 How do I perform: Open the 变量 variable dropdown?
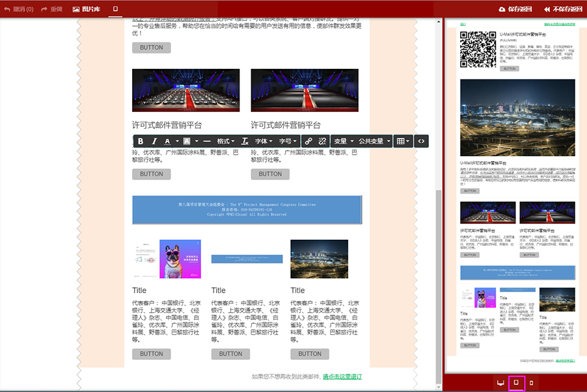tap(344, 141)
